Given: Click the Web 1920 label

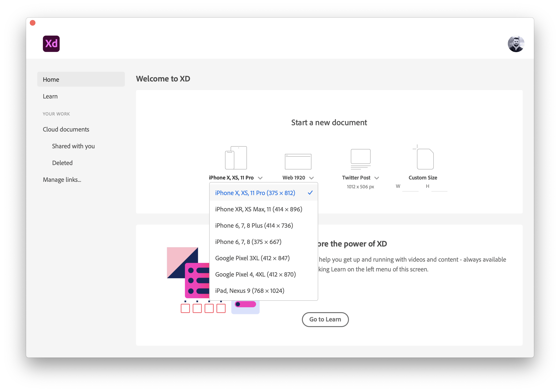Looking at the screenshot, I should tap(294, 178).
